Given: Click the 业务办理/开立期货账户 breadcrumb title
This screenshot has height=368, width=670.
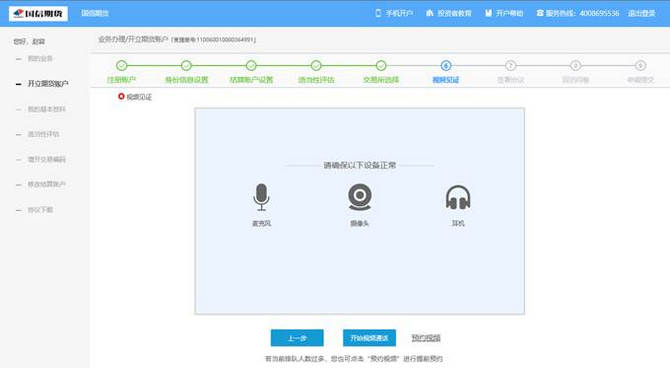Looking at the screenshot, I should click(133, 39).
